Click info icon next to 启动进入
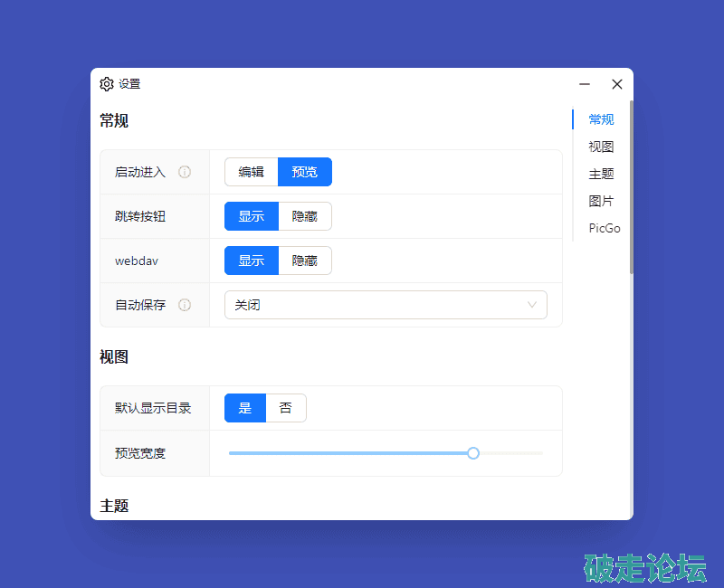Image resolution: width=724 pixels, height=588 pixels. coord(185,172)
